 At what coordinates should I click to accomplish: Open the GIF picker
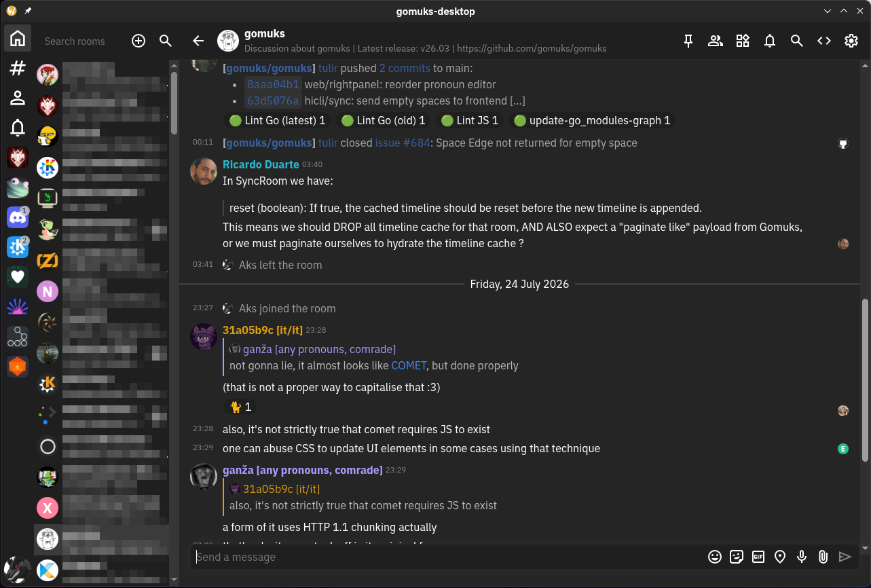pyautogui.click(x=758, y=557)
